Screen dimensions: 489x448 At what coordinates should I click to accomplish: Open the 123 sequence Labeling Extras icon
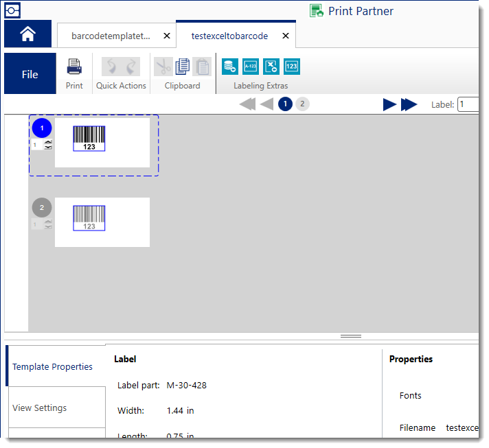[x=292, y=67]
